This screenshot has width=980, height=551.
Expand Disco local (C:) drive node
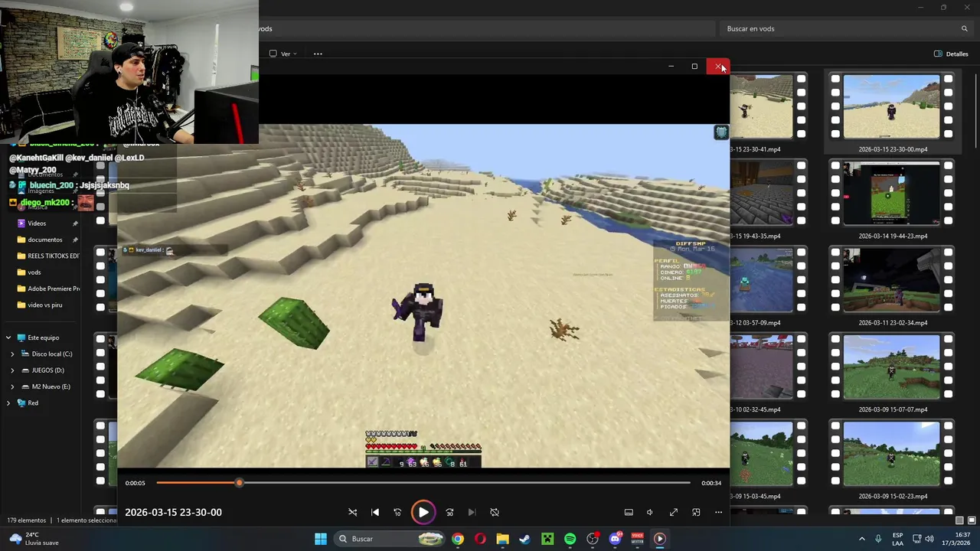(12, 354)
